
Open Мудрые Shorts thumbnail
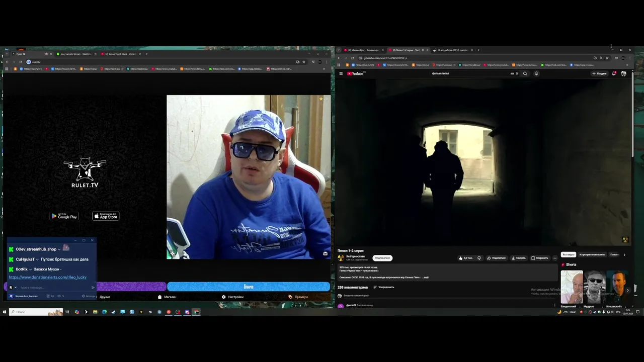tap(595, 288)
